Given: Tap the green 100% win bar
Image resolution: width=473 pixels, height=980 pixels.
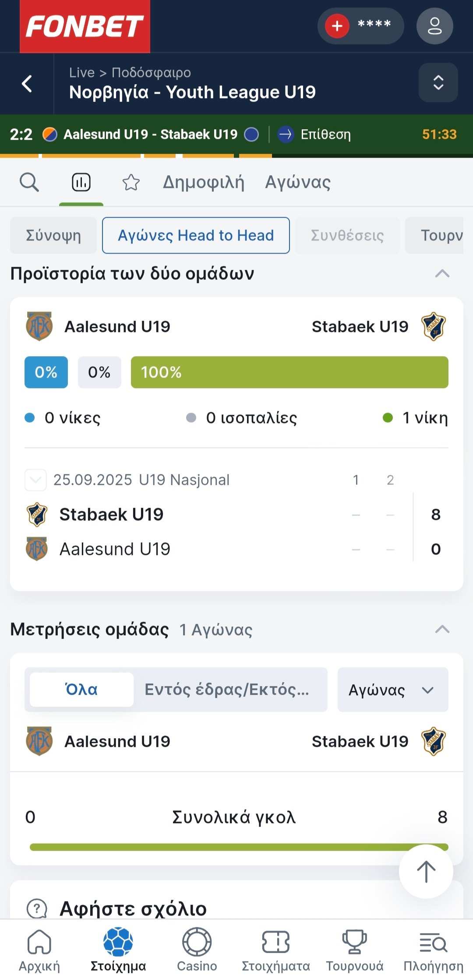Looking at the screenshot, I should point(289,372).
